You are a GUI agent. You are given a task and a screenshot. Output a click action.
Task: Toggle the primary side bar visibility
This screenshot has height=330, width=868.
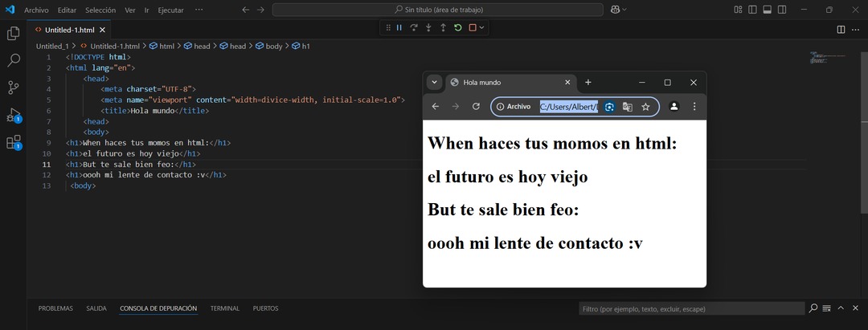pyautogui.click(x=752, y=10)
